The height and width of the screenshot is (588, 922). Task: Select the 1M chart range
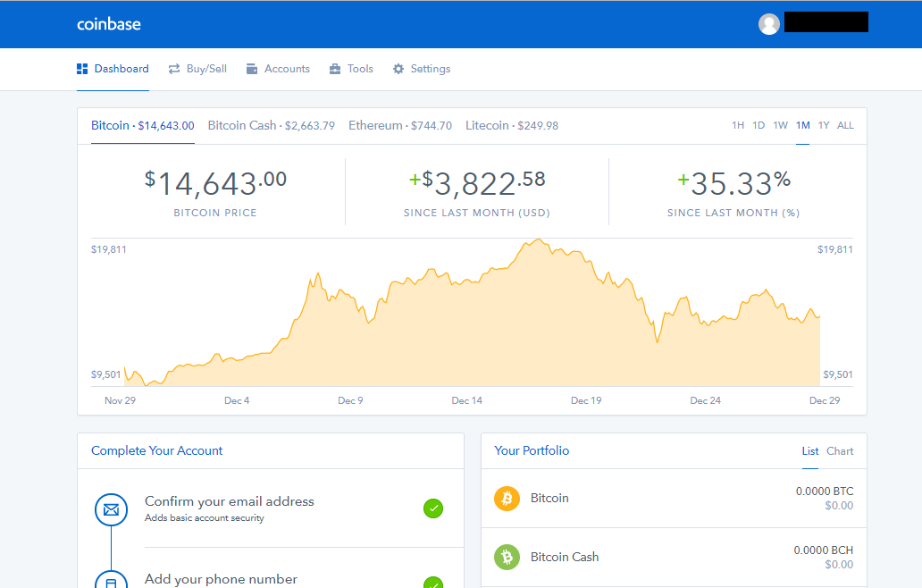(802, 125)
